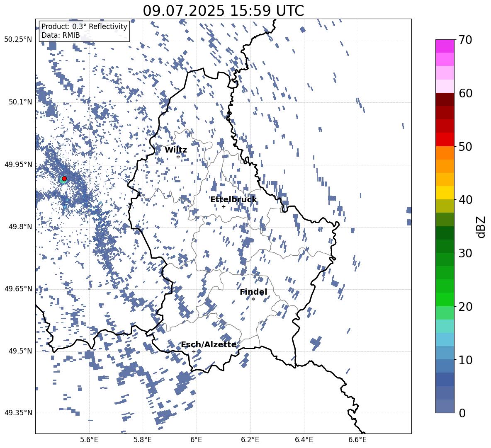
Task: Click the 49.65°N latitude label
Action: (x=18, y=289)
